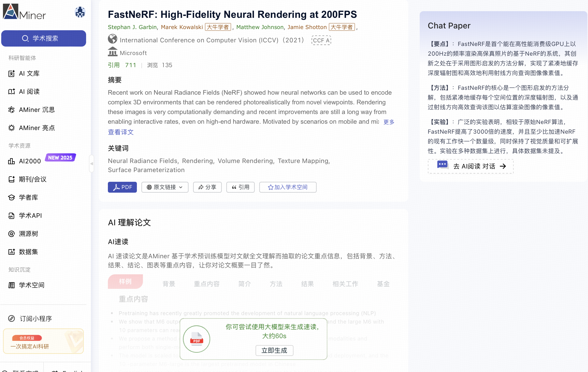Viewport: 588px width, 372px height.
Task: Open author Stephan J. Garbin's profile
Action: click(x=132, y=27)
